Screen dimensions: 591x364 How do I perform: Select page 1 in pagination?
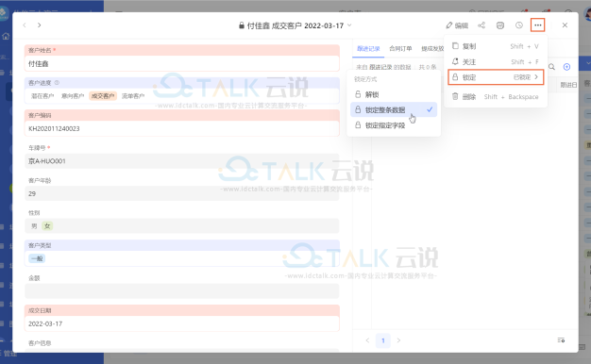click(383, 340)
